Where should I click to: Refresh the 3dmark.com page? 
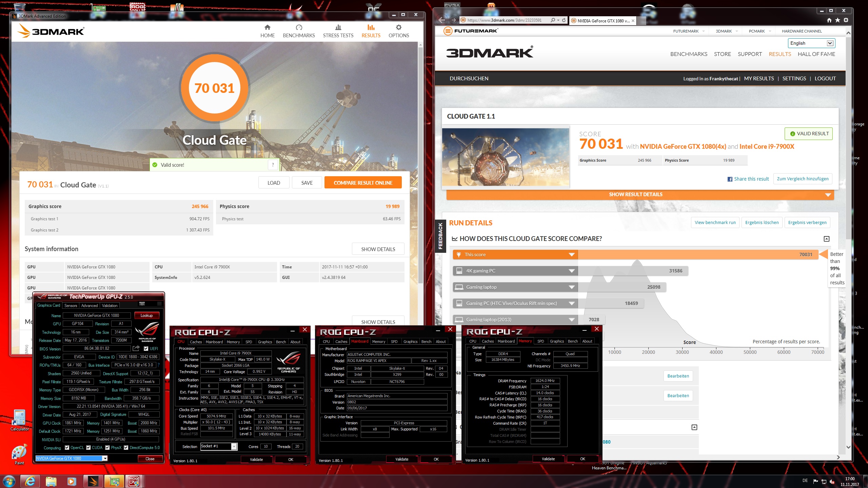[564, 20]
